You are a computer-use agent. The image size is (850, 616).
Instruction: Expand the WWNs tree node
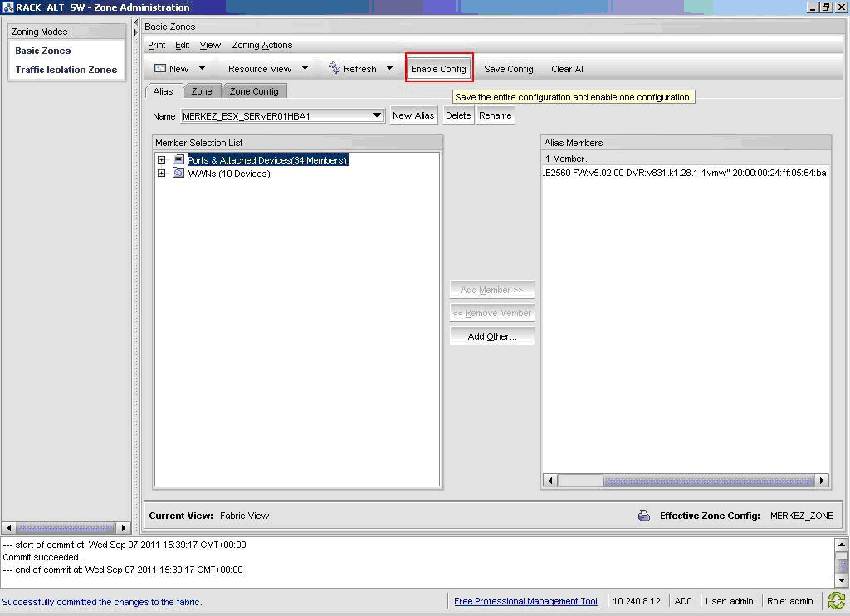click(162, 174)
